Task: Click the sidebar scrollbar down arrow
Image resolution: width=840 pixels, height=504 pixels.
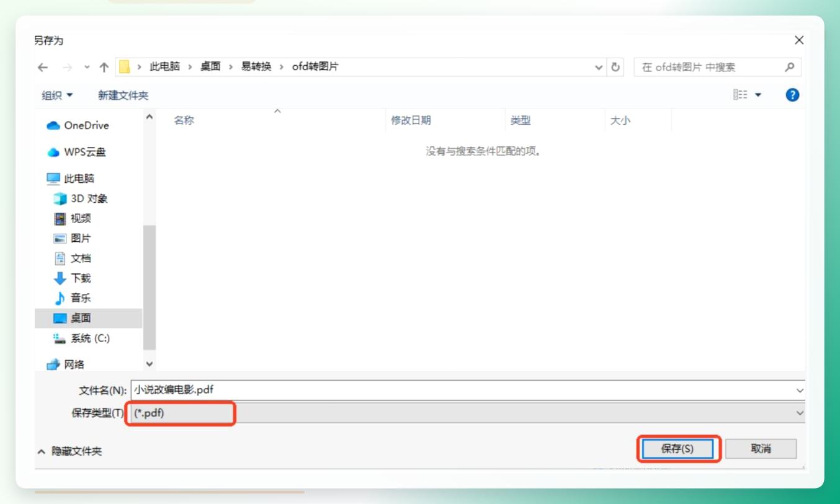Action: (150, 364)
